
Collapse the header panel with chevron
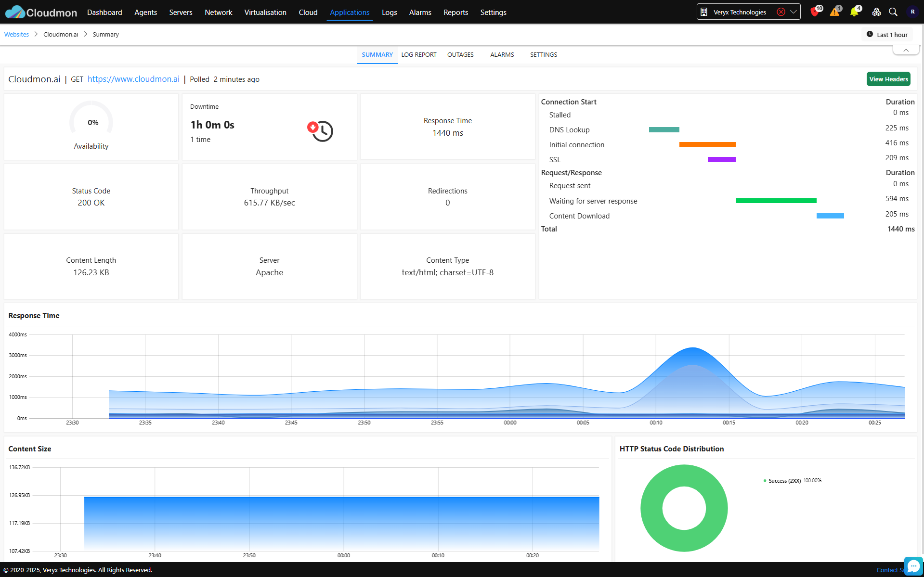906,50
